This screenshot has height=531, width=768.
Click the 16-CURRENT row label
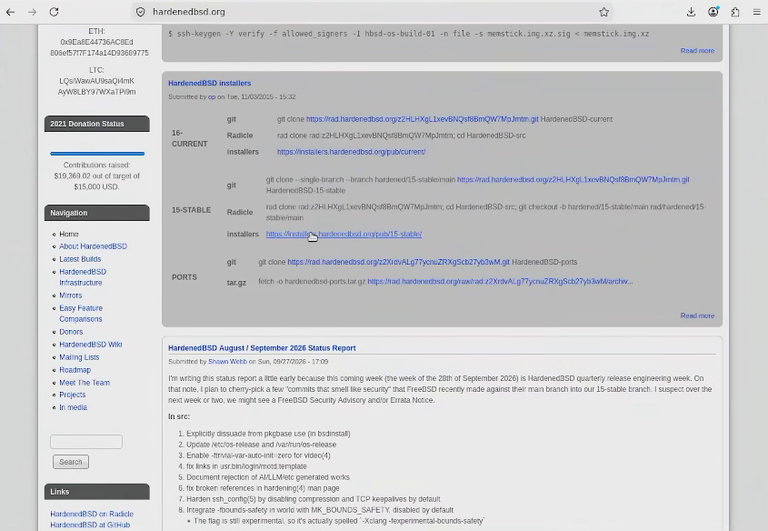pos(190,138)
